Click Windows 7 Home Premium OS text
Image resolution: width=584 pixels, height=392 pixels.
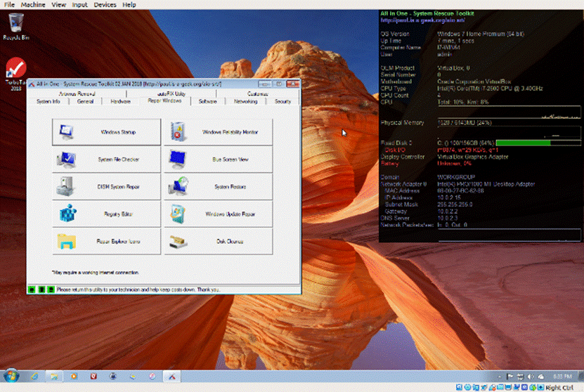point(481,34)
